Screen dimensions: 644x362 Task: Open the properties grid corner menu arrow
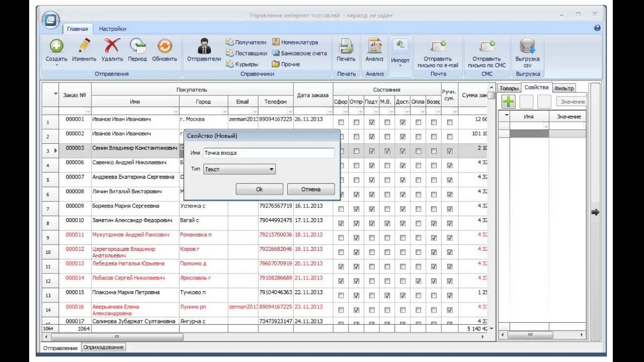pos(507,115)
